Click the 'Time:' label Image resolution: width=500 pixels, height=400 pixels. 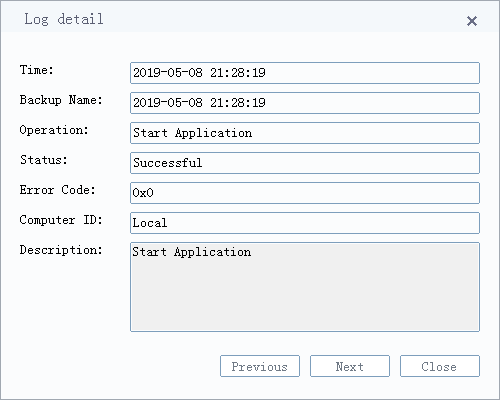[37, 70]
